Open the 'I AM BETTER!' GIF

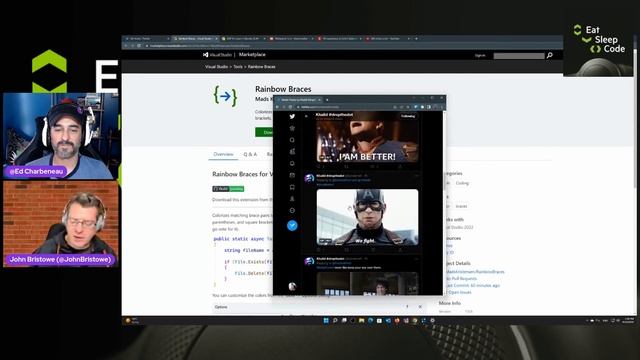[367, 141]
